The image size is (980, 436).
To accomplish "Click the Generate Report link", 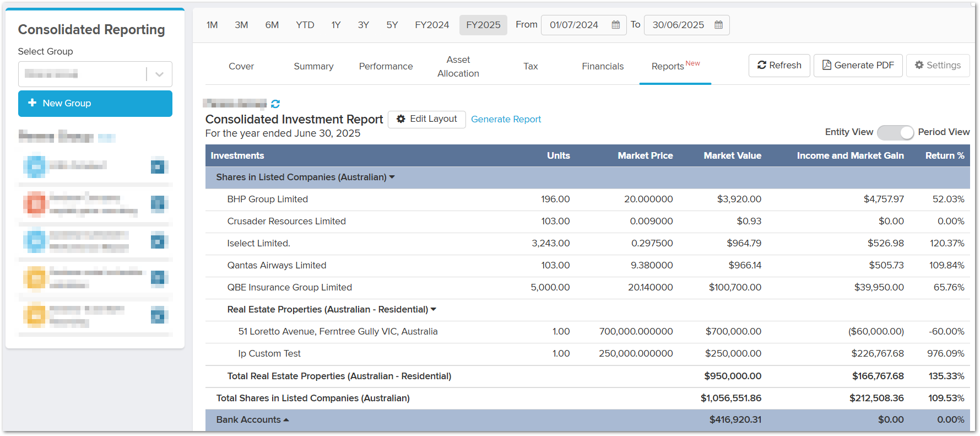I will click(x=506, y=119).
